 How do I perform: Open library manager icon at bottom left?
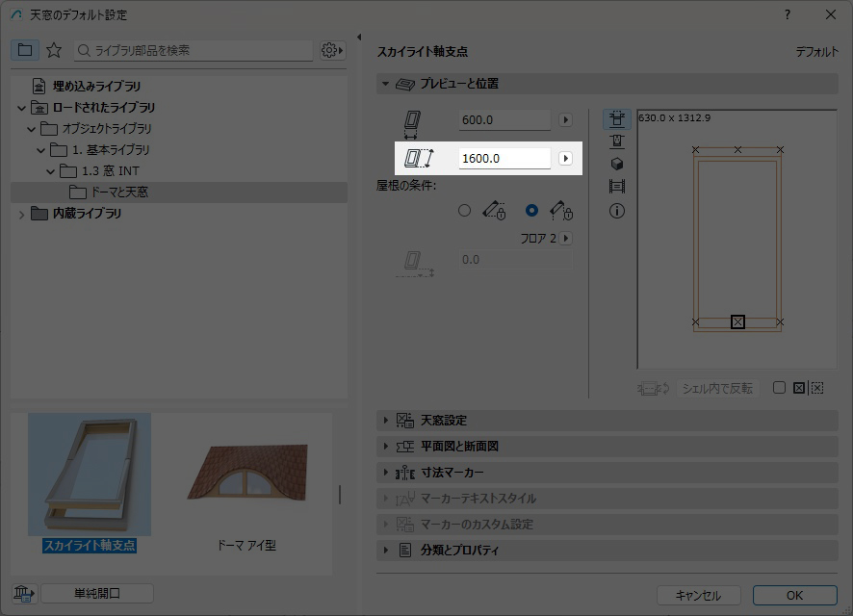click(23, 594)
